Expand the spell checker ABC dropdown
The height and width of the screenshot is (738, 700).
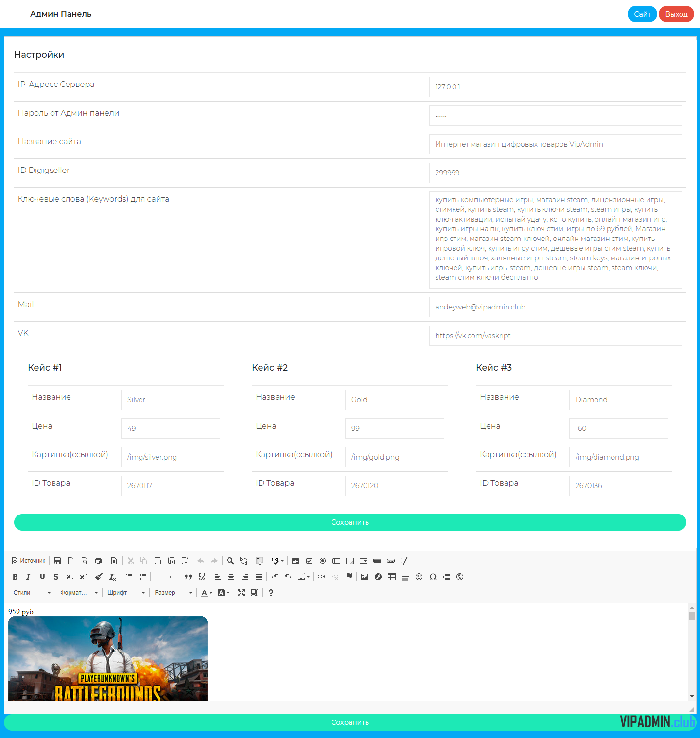pyautogui.click(x=278, y=561)
